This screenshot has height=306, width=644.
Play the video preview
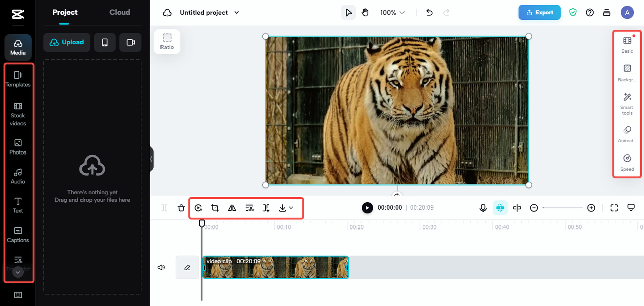(368, 208)
